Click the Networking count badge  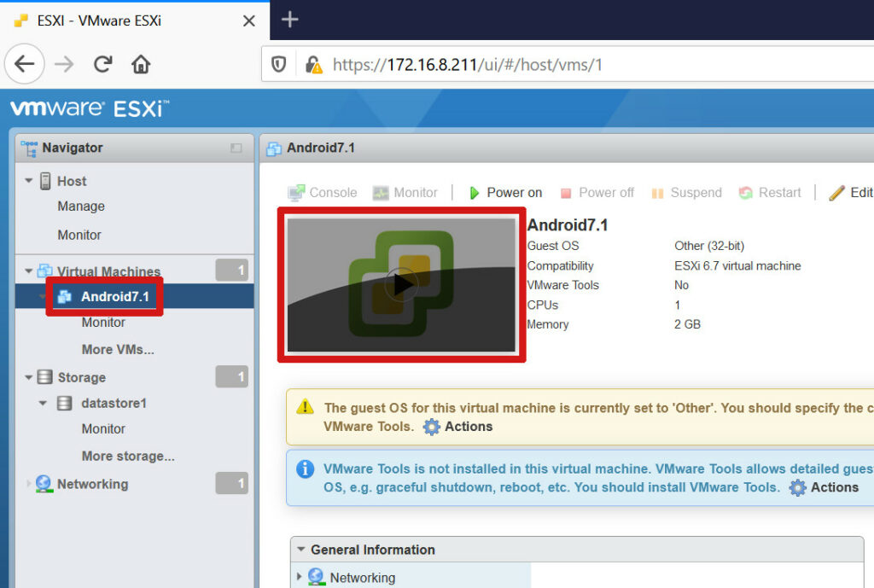(x=232, y=483)
